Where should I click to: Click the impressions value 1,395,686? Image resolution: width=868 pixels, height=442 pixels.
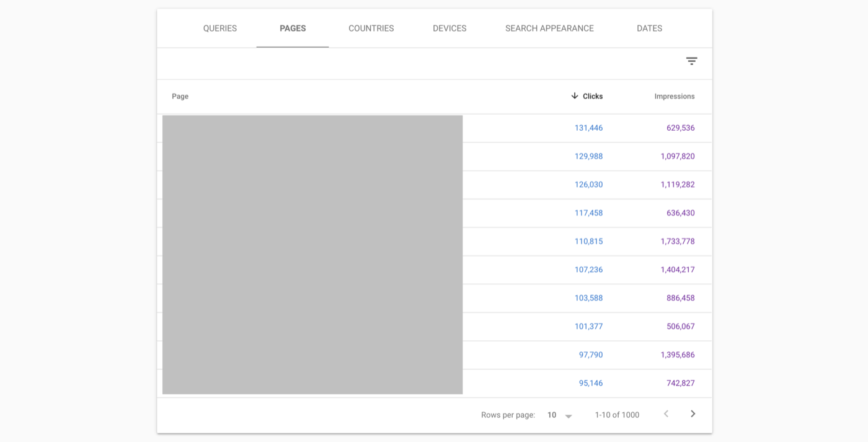[678, 355]
